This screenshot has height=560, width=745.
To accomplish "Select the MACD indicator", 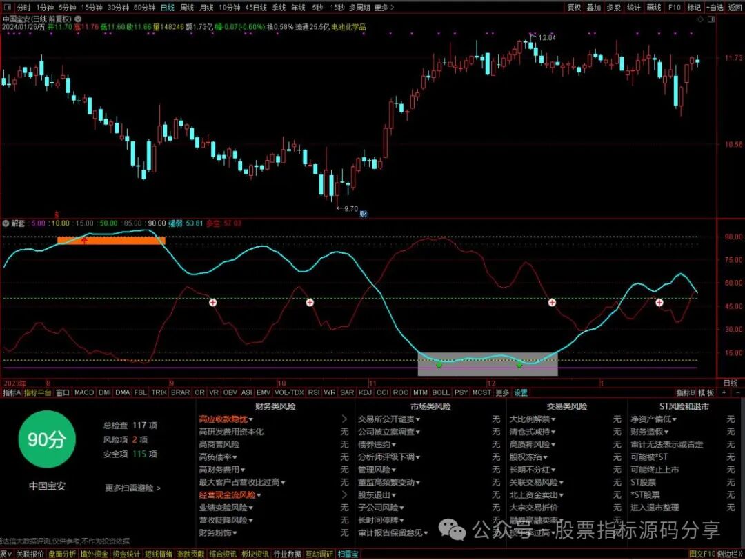I will (84, 392).
